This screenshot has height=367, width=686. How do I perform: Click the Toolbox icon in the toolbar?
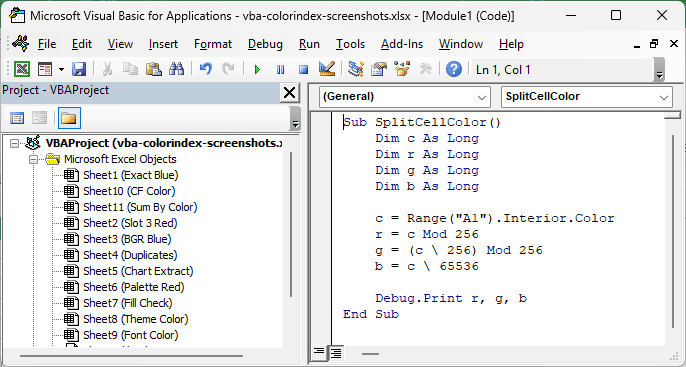pos(425,69)
